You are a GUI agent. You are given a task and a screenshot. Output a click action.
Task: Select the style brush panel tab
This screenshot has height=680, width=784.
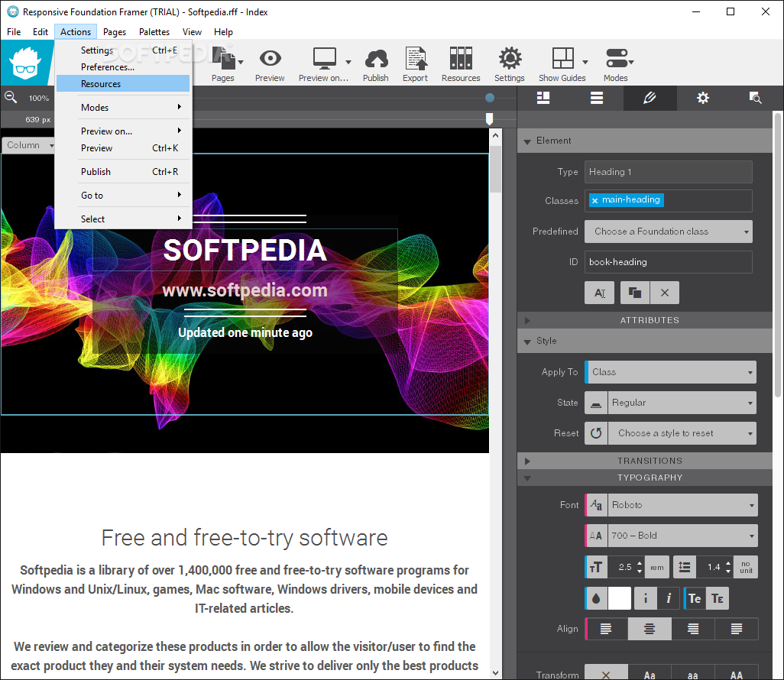click(x=650, y=98)
